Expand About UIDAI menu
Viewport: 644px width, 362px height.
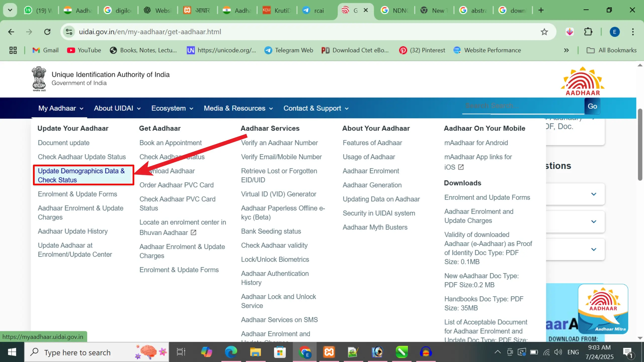(x=117, y=108)
